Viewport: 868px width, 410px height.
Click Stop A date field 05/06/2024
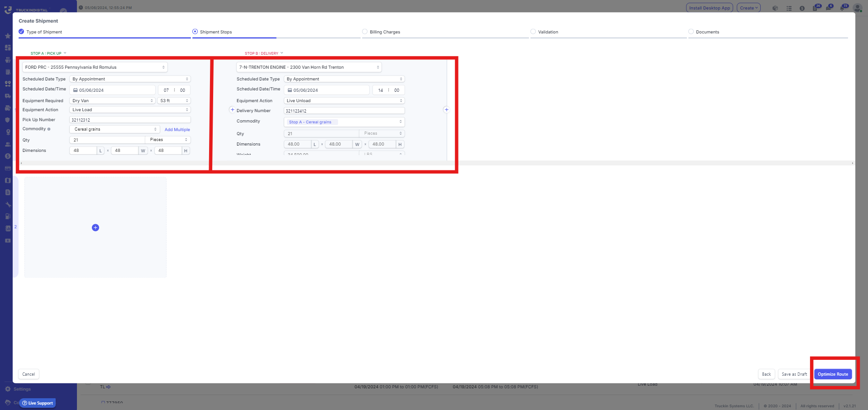tap(113, 90)
